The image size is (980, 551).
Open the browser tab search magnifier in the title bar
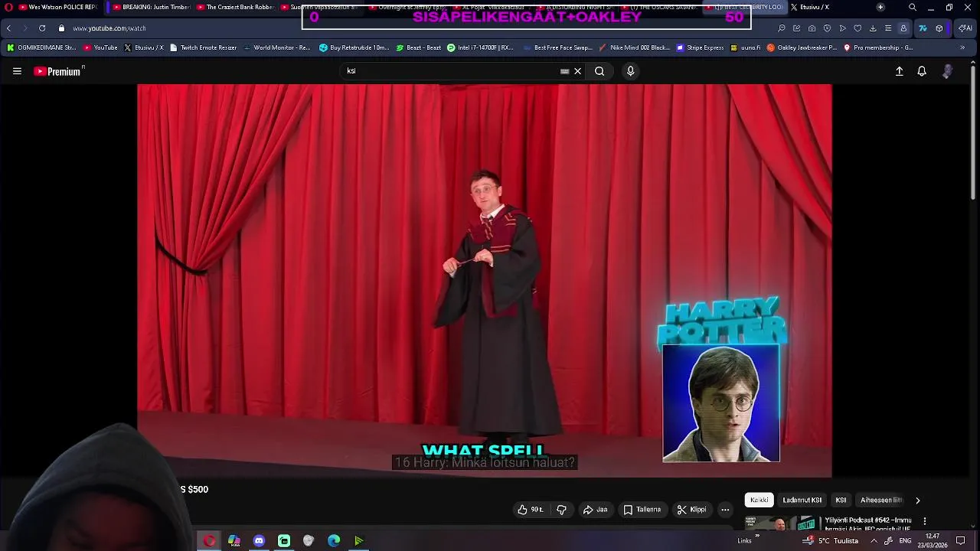coord(912,7)
